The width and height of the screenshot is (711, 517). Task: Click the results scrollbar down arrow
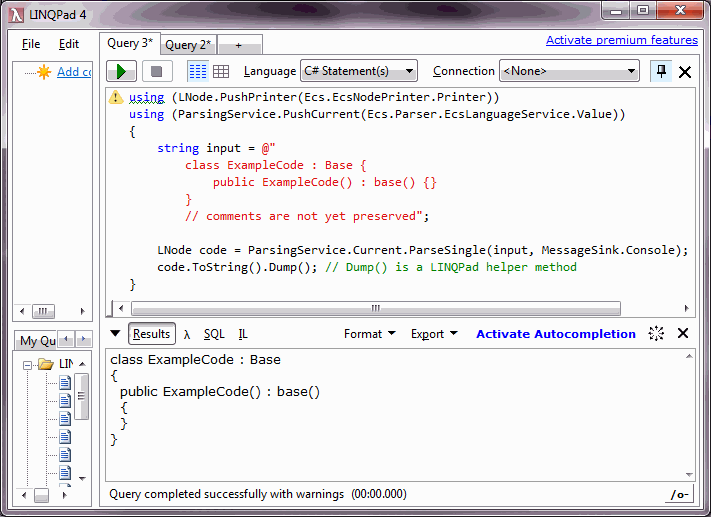tap(689, 475)
